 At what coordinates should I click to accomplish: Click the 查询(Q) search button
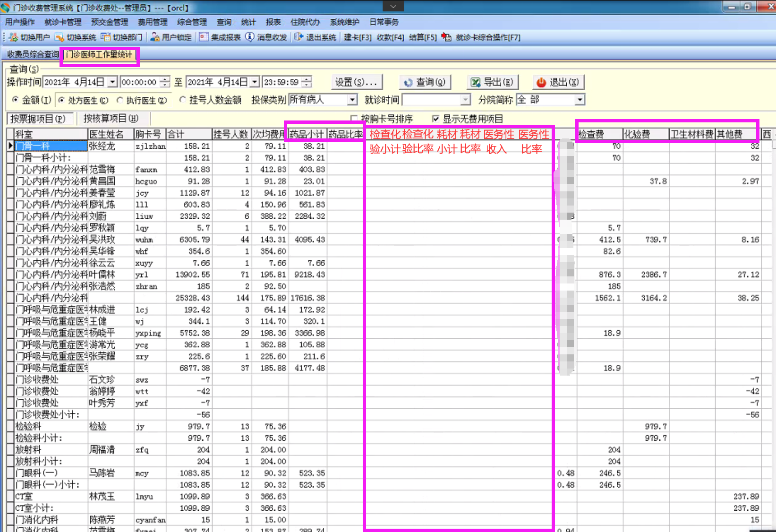click(x=425, y=82)
